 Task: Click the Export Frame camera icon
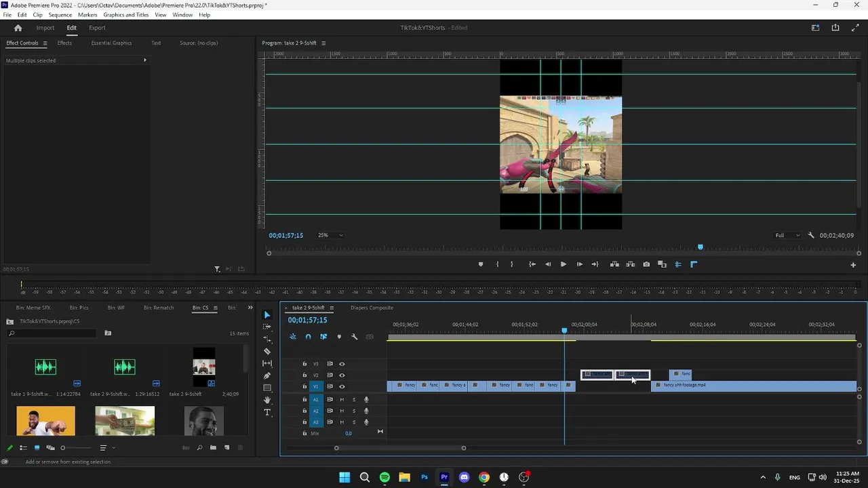coord(646,264)
